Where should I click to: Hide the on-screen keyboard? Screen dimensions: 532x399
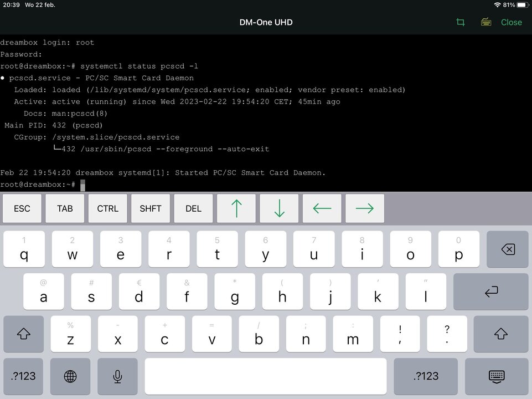pos(497,376)
